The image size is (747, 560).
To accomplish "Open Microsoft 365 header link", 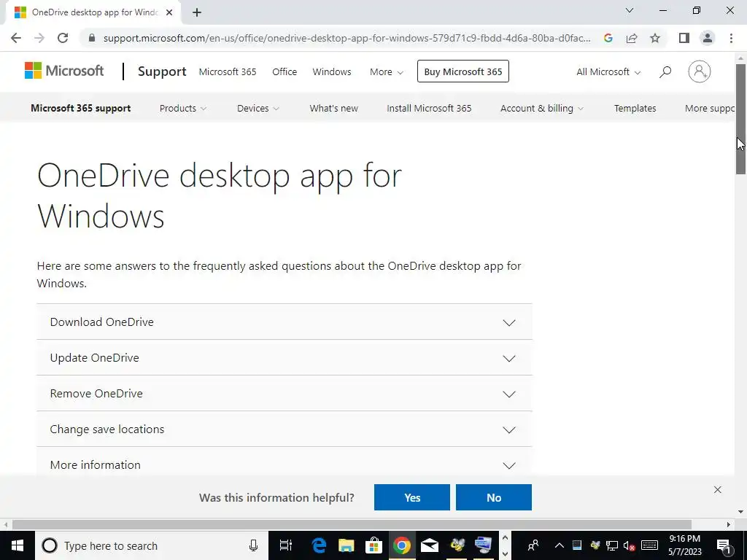I will click(x=228, y=72).
